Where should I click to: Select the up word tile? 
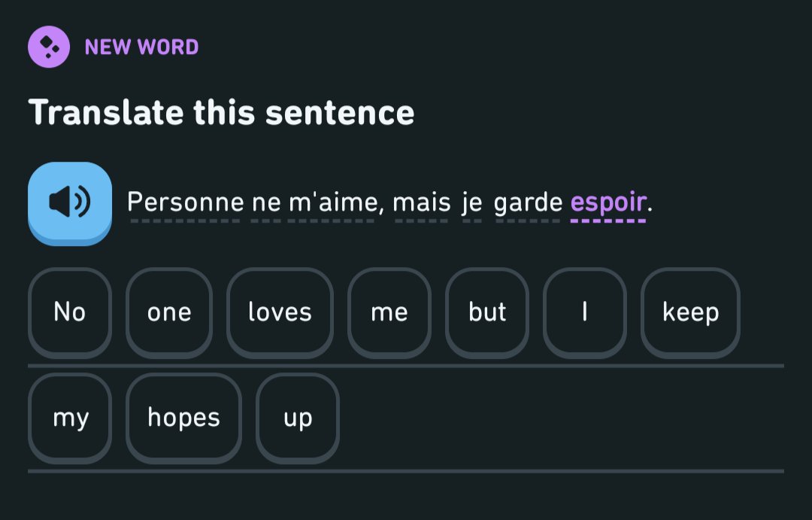pyautogui.click(x=298, y=418)
